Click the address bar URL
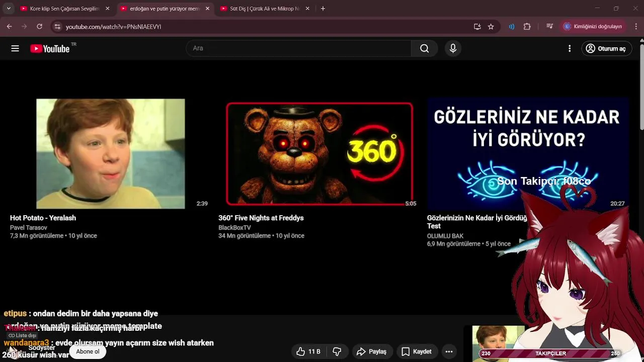644x362 pixels. tap(113, 27)
